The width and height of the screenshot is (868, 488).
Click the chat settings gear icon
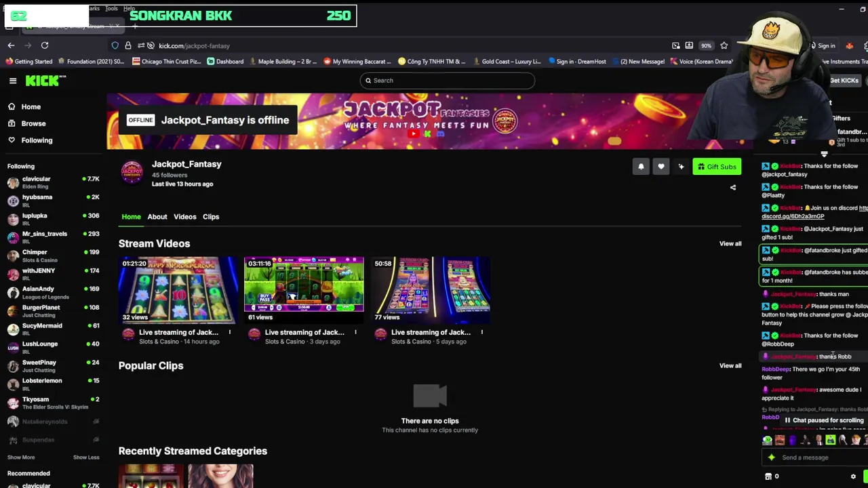click(853, 476)
